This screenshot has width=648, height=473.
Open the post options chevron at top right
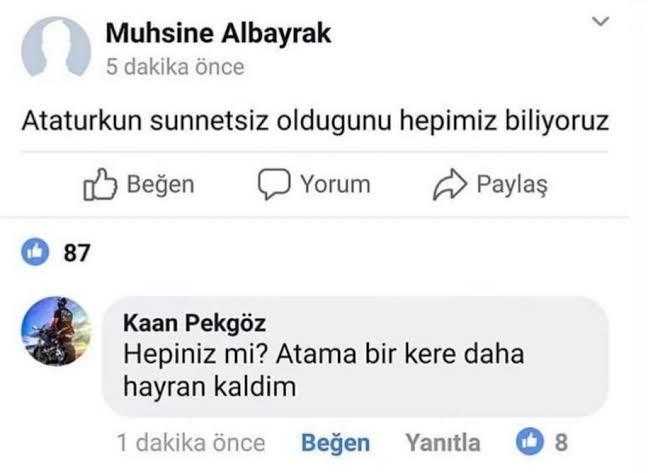point(600,21)
